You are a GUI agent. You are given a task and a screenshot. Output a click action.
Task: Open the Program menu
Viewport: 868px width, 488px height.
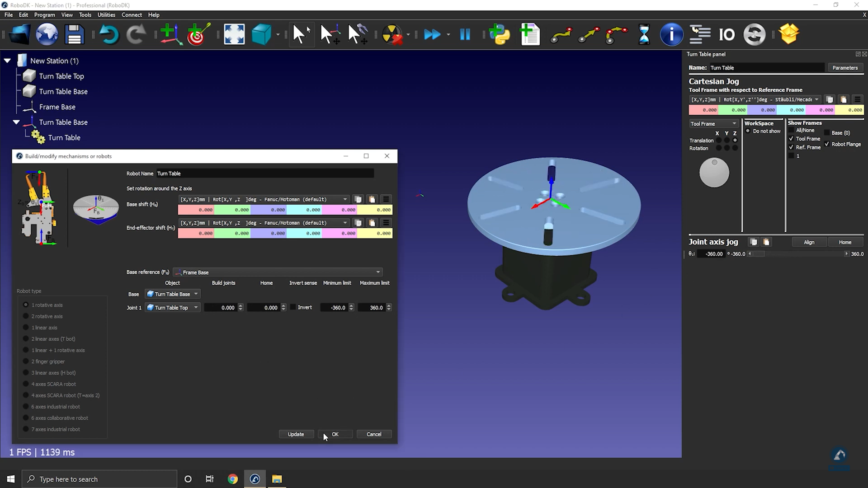[44, 15]
